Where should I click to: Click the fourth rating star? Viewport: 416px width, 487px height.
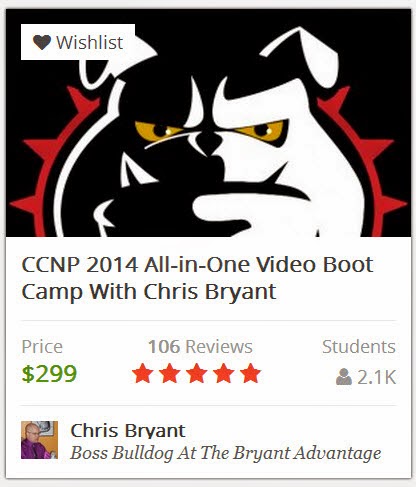(223, 373)
